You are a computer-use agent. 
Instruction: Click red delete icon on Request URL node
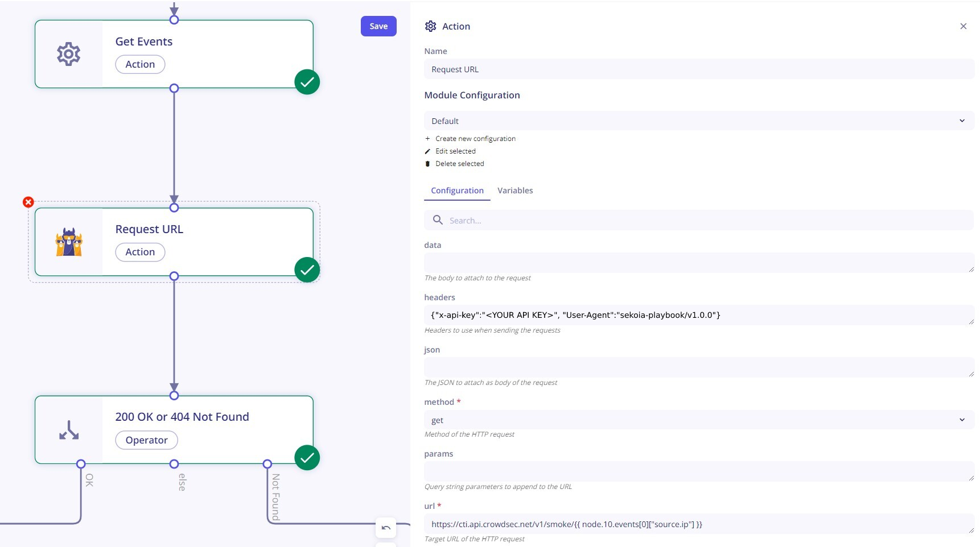pos(28,202)
